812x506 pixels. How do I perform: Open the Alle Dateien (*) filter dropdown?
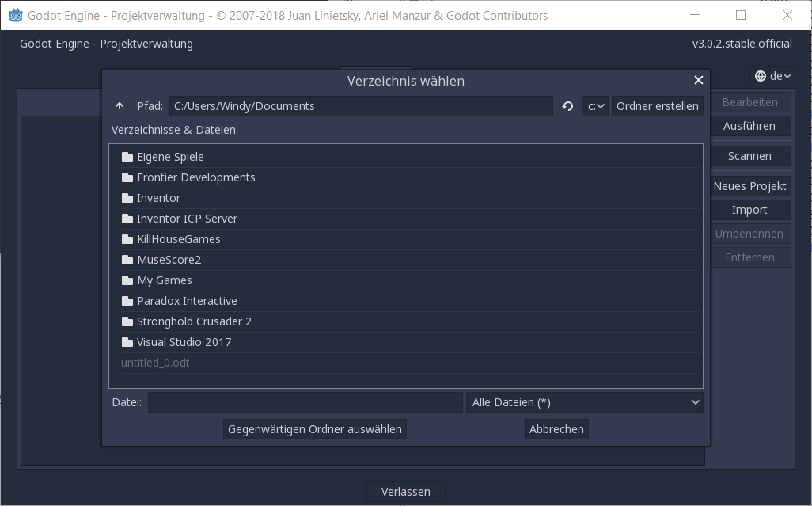[585, 402]
